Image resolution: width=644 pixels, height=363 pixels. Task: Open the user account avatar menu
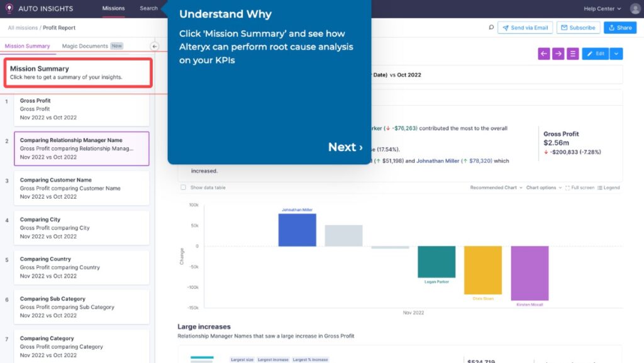[x=635, y=8]
